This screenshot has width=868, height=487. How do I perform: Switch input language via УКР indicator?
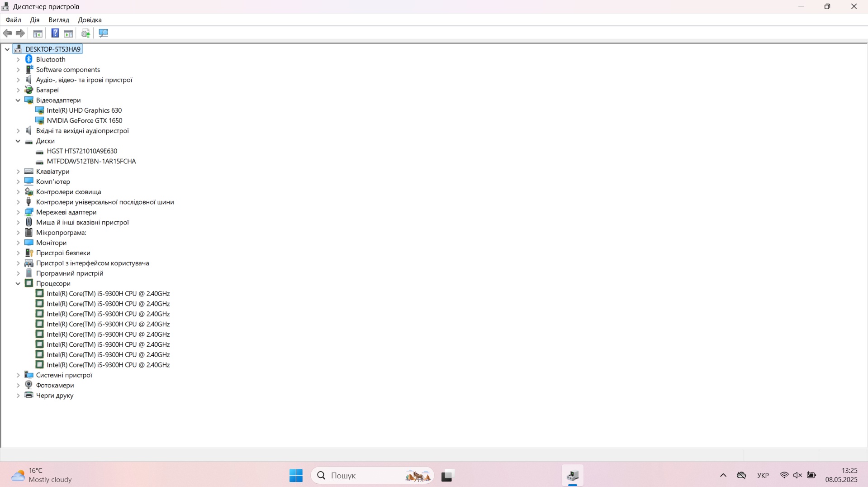click(x=763, y=475)
